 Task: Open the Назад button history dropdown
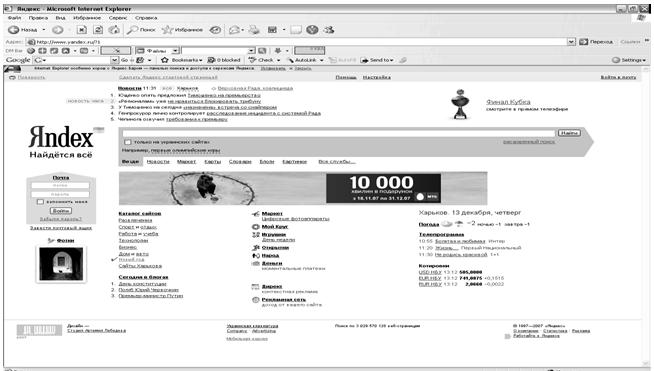pyautogui.click(x=44, y=30)
